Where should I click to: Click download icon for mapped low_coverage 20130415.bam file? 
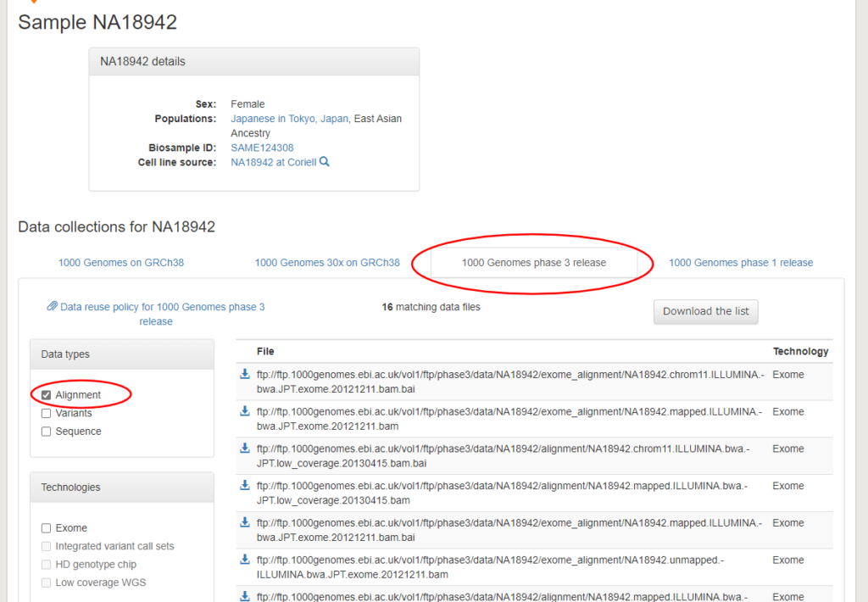tap(245, 486)
